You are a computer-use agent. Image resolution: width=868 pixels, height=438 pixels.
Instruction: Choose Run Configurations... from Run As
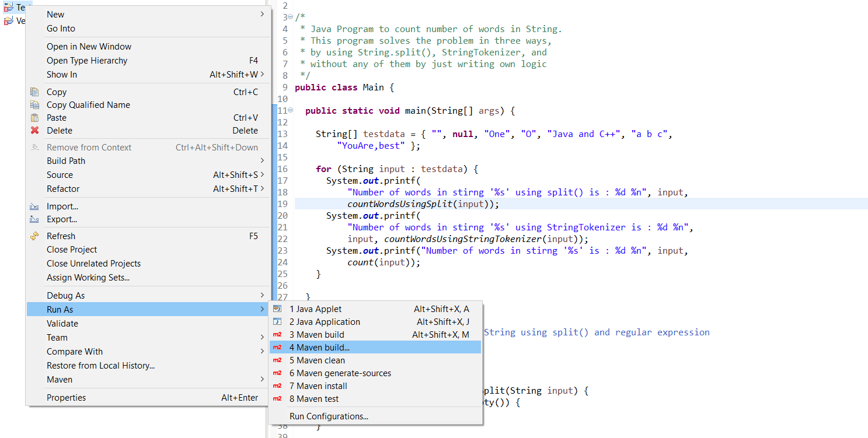coord(329,416)
